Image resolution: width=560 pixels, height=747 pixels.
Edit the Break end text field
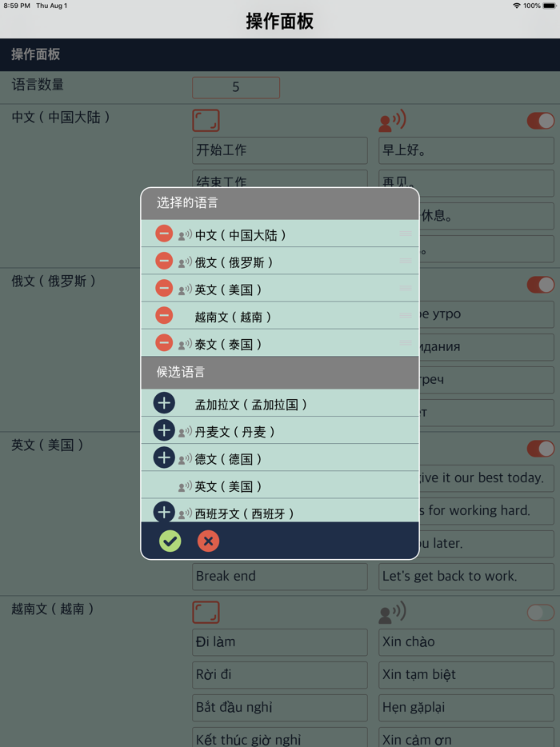pyautogui.click(x=279, y=576)
